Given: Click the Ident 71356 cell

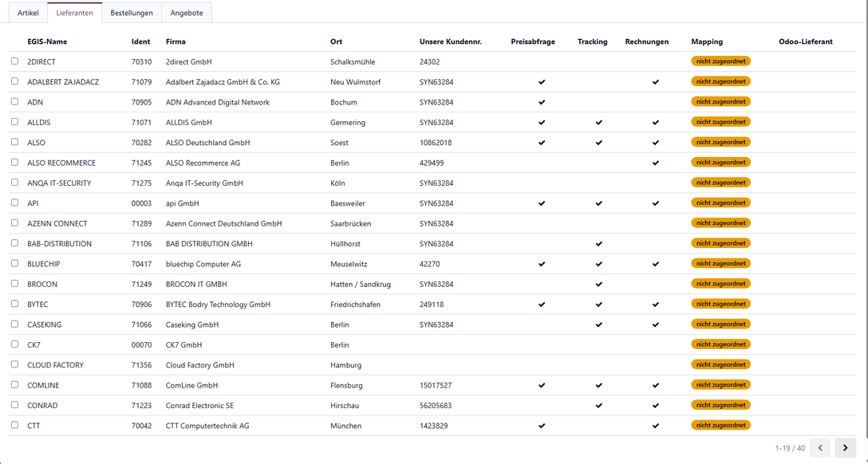Looking at the screenshot, I should pyautogui.click(x=141, y=365).
